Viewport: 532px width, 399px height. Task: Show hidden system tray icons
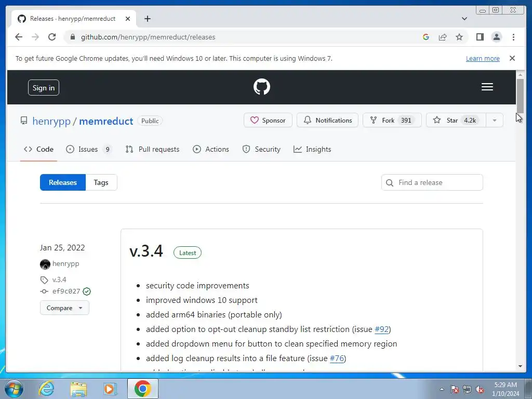click(442, 389)
